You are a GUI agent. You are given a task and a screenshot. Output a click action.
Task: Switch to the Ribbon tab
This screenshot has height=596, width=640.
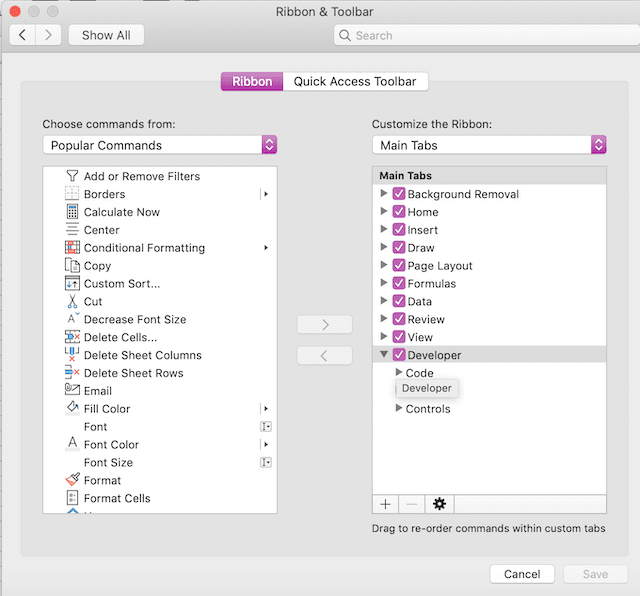coord(252,81)
